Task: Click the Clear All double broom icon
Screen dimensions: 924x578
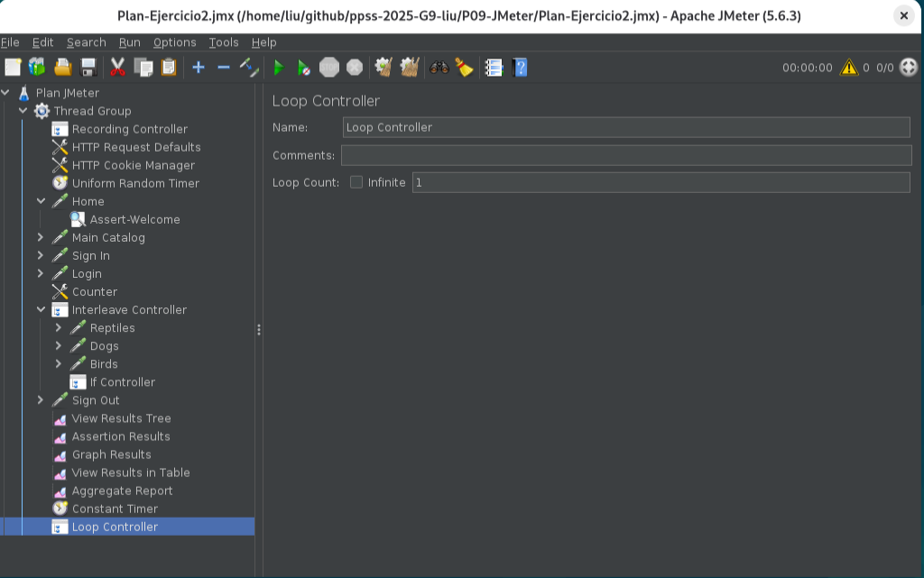Action: click(410, 68)
